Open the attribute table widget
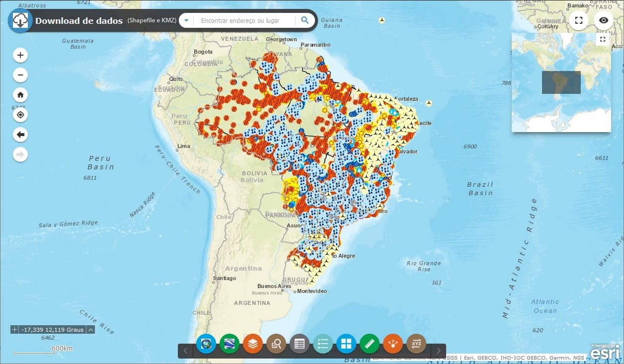This screenshot has height=364, width=624. (x=300, y=344)
